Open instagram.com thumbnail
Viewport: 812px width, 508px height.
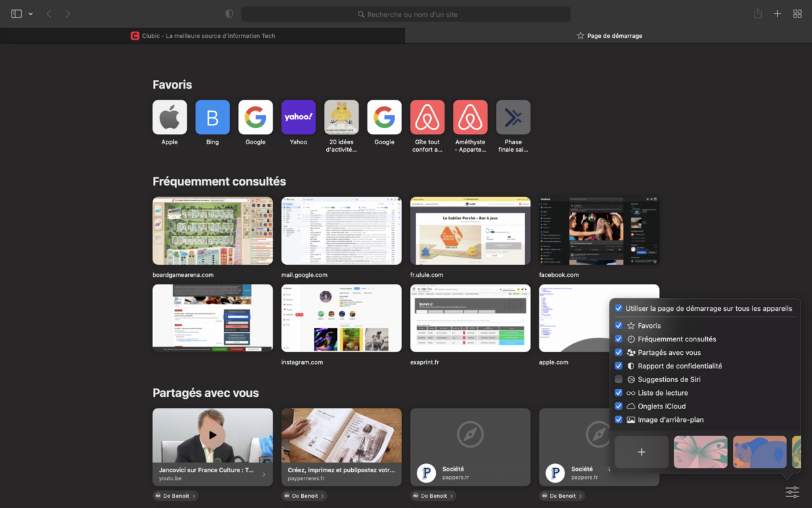tap(341, 318)
